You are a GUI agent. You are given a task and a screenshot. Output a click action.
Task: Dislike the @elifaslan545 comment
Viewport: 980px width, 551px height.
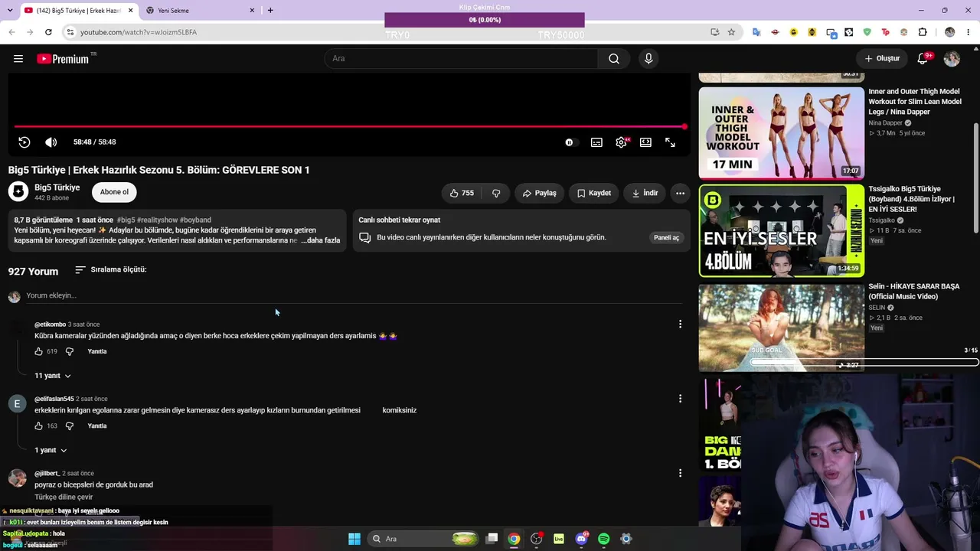(70, 425)
